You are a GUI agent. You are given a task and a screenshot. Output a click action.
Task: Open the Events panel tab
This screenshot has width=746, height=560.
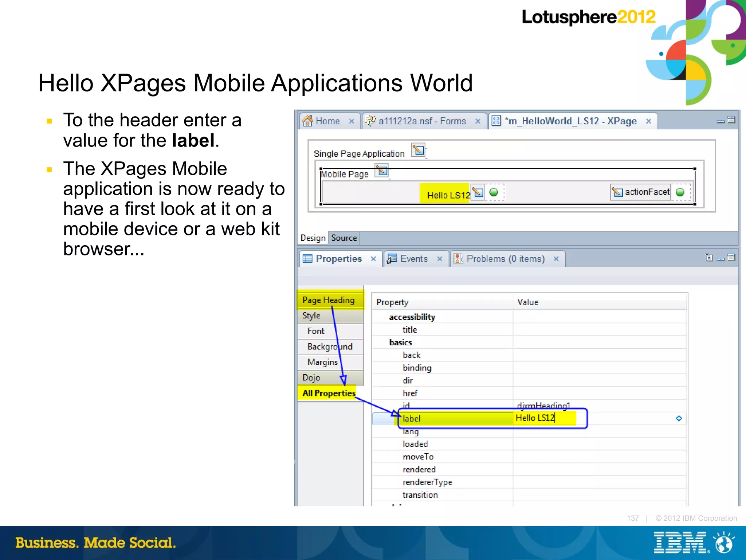(416, 259)
